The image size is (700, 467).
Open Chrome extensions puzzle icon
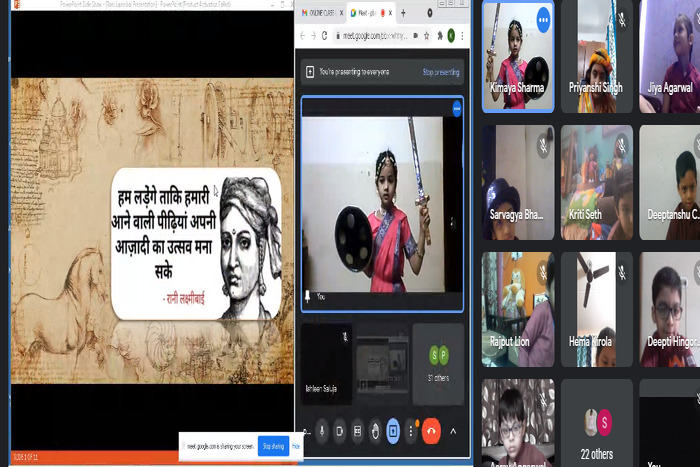pos(440,36)
